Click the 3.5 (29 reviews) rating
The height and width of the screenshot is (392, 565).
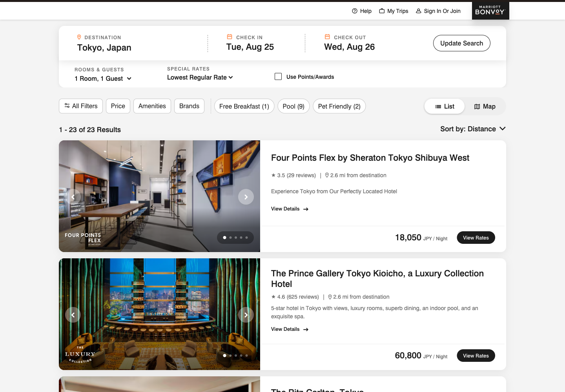pos(293,175)
